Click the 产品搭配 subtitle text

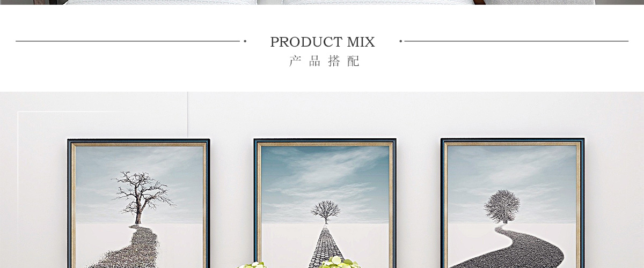pyautogui.click(x=324, y=61)
